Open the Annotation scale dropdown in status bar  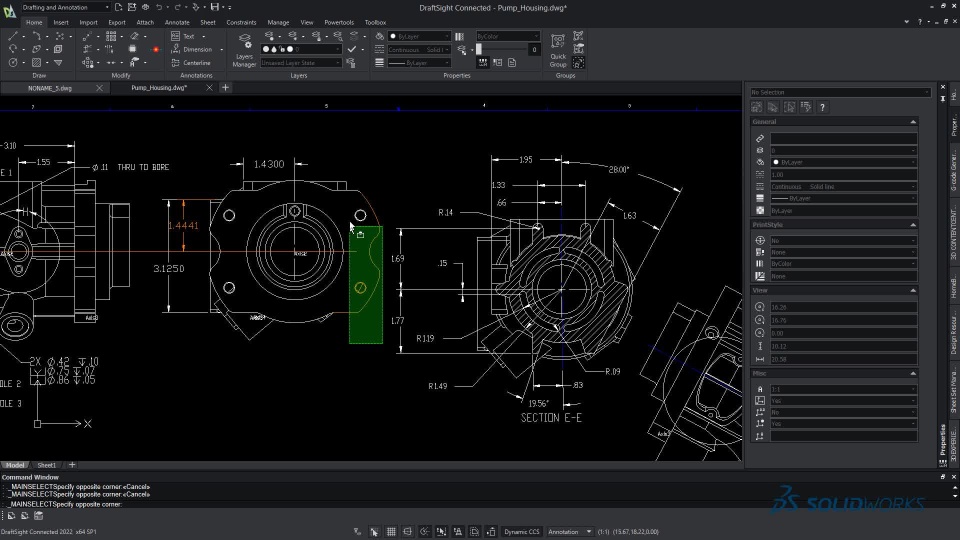click(570, 532)
